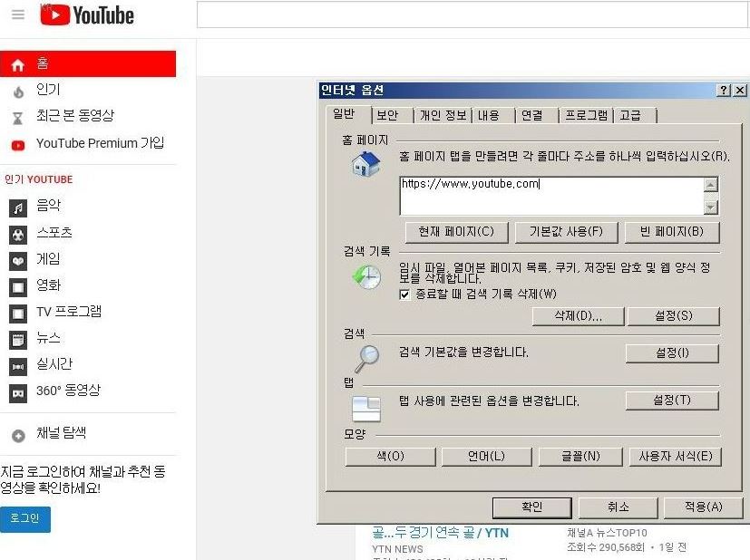The image size is (750, 560).
Task: Open the YouTube Premium 가입 link
Action: click(x=100, y=143)
